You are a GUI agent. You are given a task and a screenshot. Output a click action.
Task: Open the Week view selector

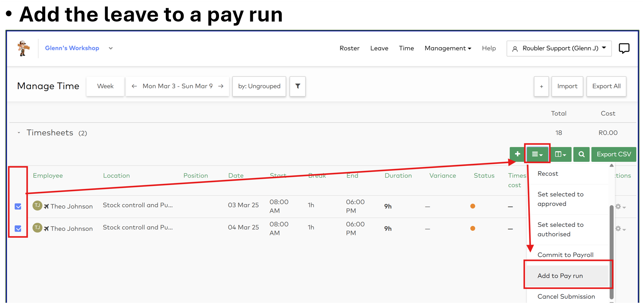[105, 86]
